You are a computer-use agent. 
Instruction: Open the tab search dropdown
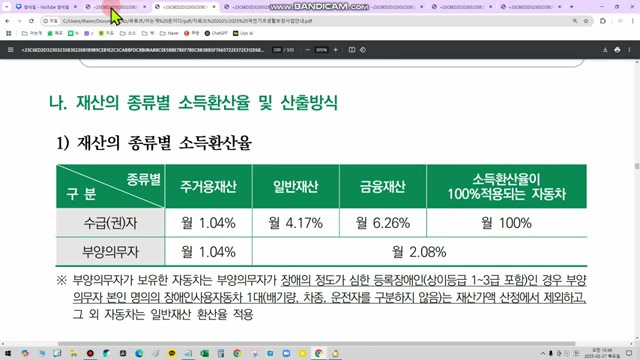tap(7, 7)
